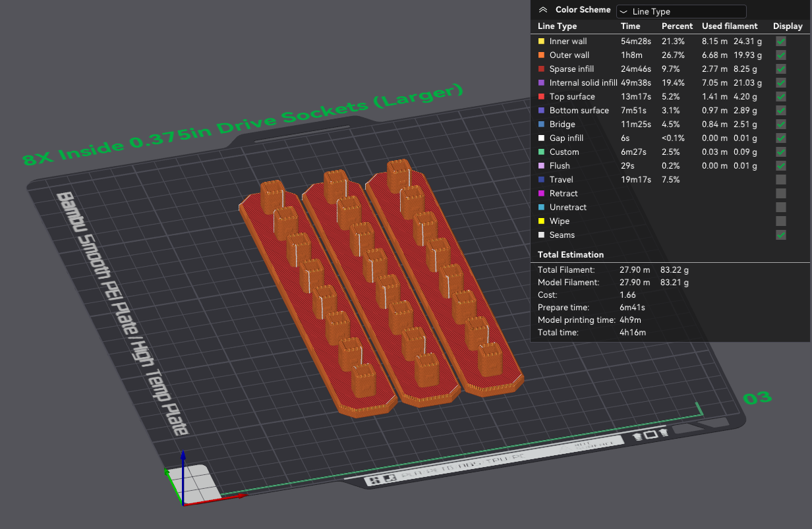Click the Outer wall time 1h8m
Screen dimensions: 812x529
coord(631,55)
